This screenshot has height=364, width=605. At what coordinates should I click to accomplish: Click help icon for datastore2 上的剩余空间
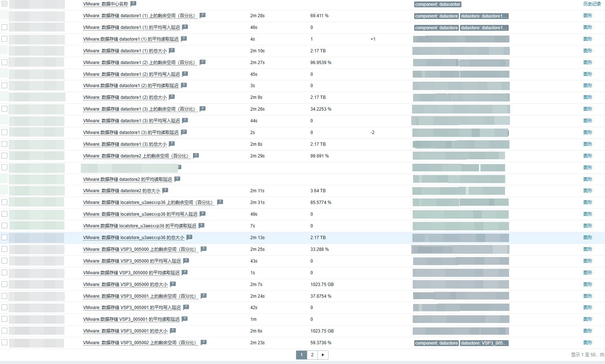click(x=196, y=156)
